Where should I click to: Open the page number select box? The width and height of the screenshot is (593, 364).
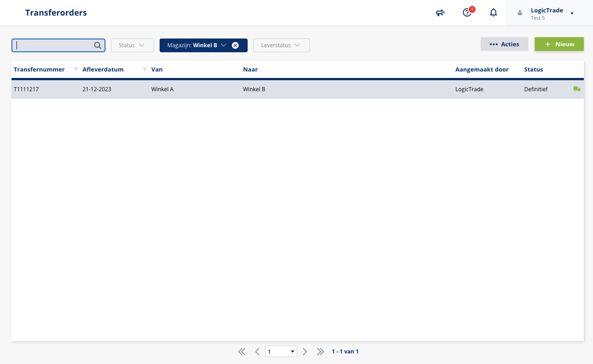pyautogui.click(x=281, y=352)
